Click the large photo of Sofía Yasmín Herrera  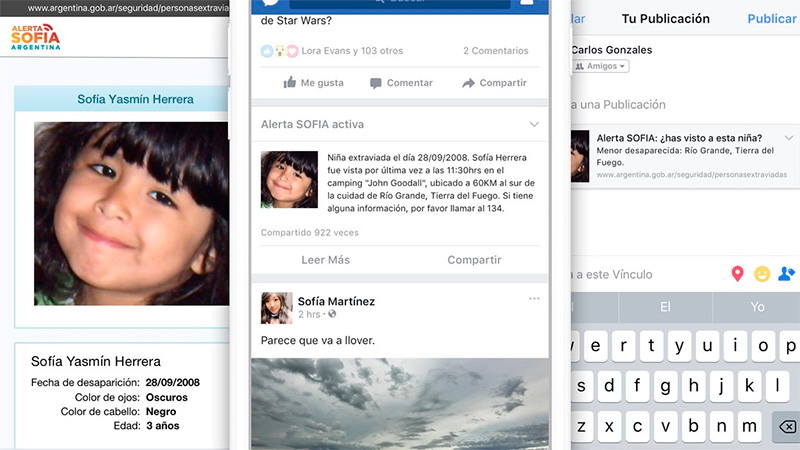click(x=132, y=214)
